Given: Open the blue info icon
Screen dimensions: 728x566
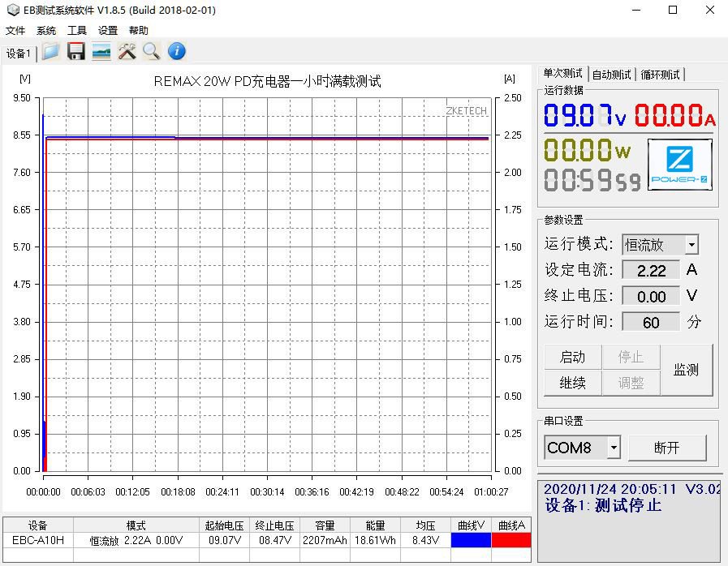Looking at the screenshot, I should coord(176,51).
